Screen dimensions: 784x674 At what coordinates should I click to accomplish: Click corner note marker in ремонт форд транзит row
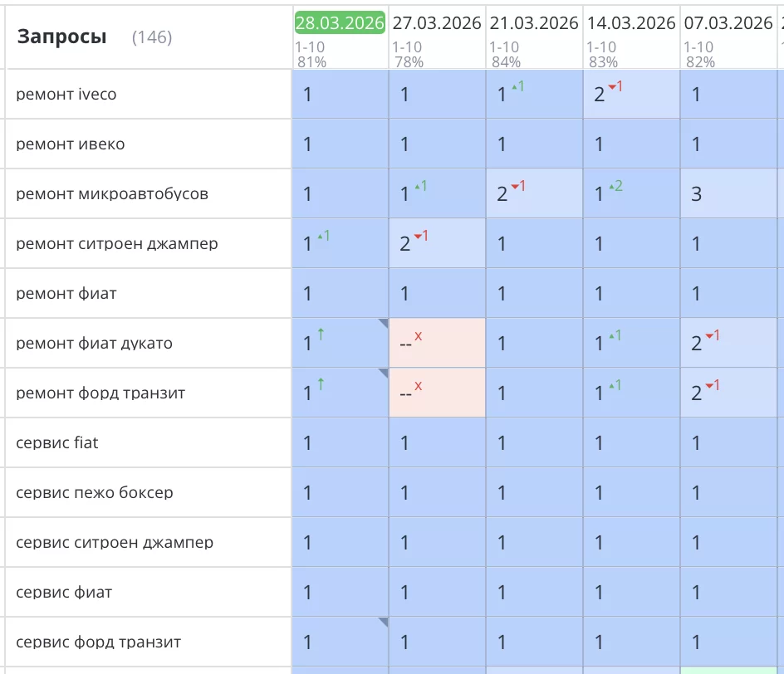pos(384,373)
